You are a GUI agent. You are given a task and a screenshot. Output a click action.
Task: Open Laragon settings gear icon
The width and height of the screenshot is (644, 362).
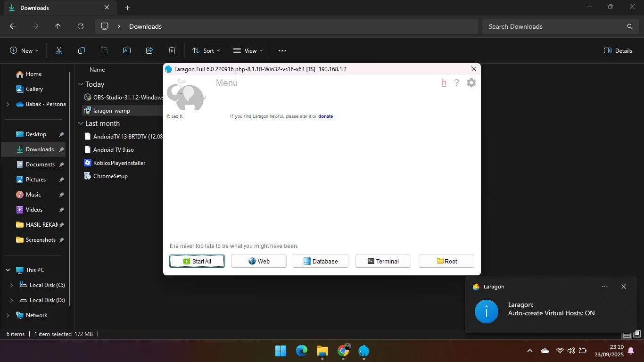click(471, 83)
